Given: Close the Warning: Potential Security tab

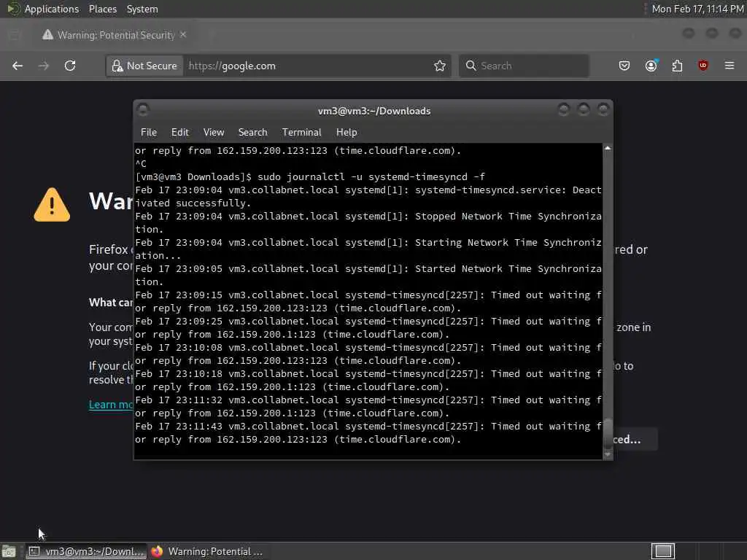Looking at the screenshot, I should click(x=183, y=35).
